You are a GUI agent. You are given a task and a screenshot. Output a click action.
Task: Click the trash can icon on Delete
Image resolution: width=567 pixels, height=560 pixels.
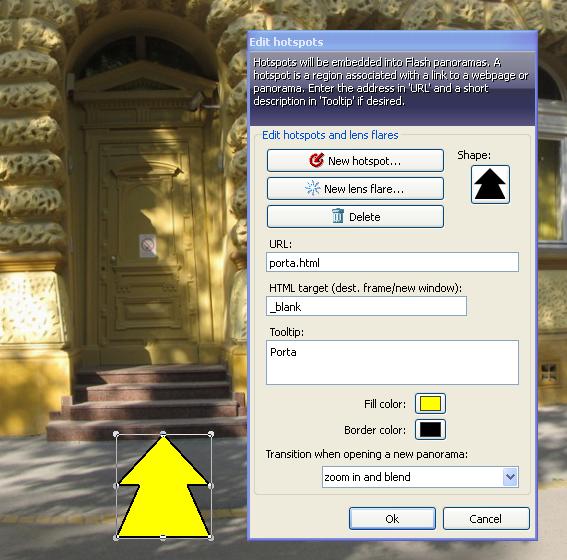point(338,216)
